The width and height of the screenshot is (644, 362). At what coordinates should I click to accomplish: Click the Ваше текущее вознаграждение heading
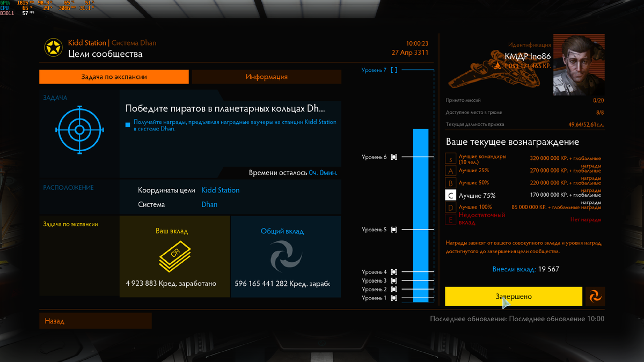512,142
